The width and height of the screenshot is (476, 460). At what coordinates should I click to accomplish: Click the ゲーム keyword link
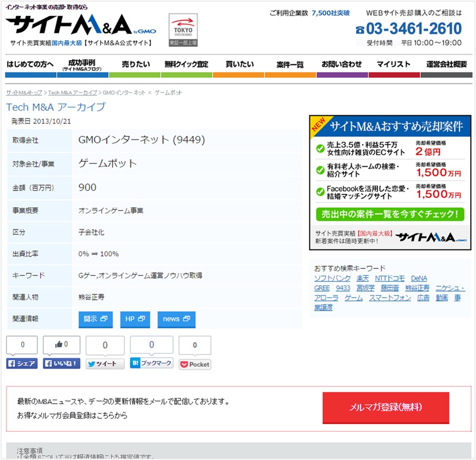pos(354,298)
